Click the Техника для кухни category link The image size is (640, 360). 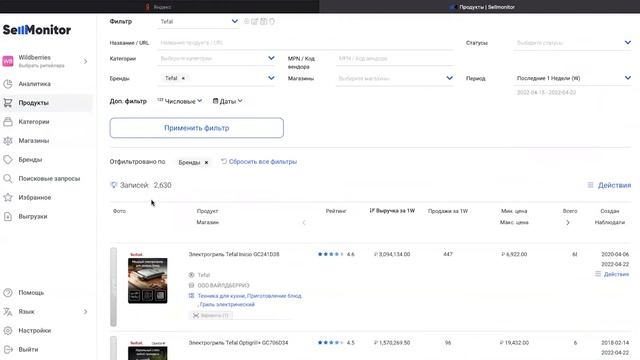tap(221, 296)
